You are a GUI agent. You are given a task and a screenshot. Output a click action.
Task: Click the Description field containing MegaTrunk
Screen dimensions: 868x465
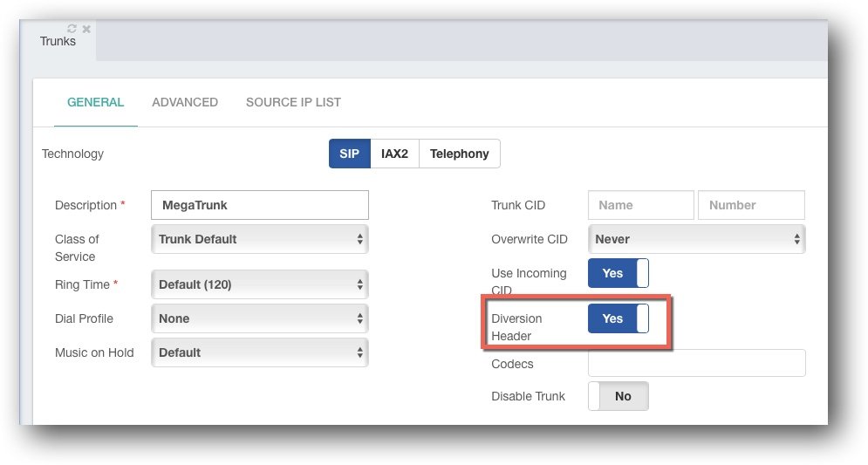(x=260, y=205)
